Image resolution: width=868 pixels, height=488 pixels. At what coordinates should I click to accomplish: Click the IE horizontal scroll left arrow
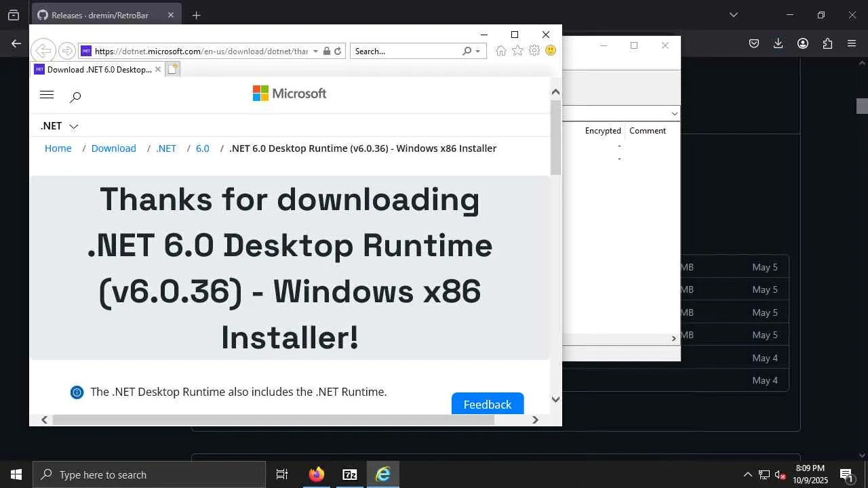pos(44,420)
